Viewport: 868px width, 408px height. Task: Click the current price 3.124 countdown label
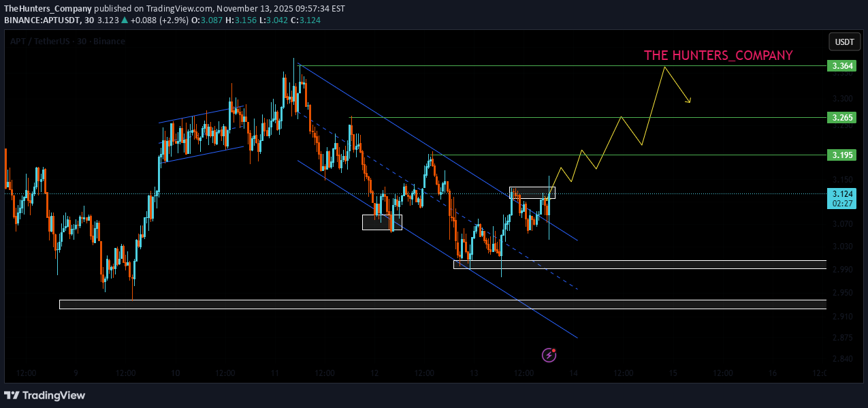click(x=839, y=198)
